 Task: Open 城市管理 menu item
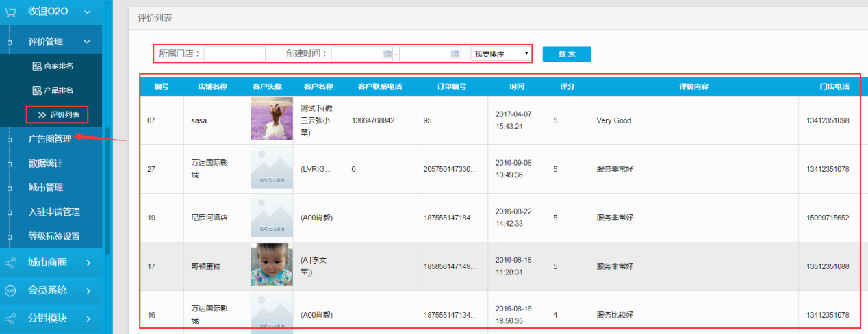(x=45, y=188)
